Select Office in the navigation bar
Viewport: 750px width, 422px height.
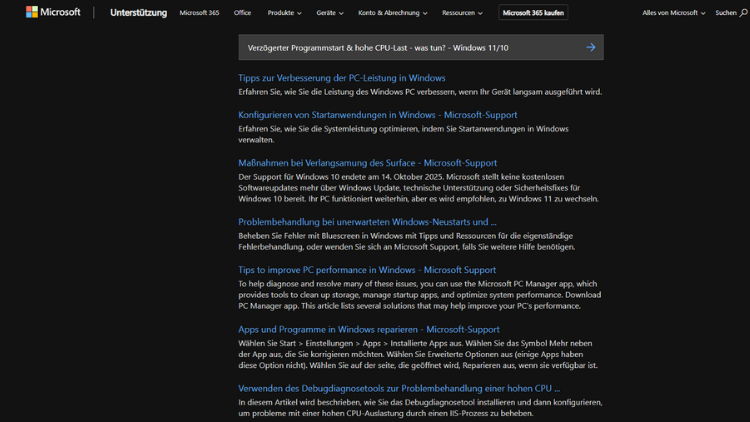coord(242,13)
